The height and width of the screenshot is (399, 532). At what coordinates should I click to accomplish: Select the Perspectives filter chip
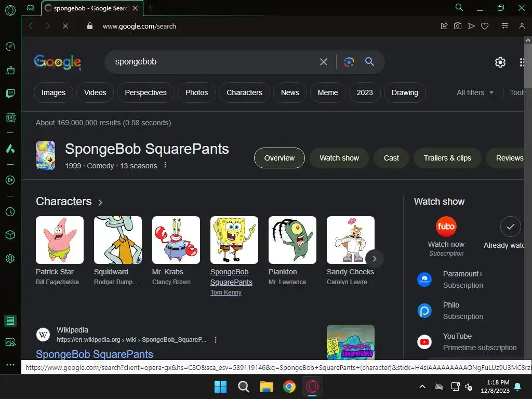click(x=145, y=92)
